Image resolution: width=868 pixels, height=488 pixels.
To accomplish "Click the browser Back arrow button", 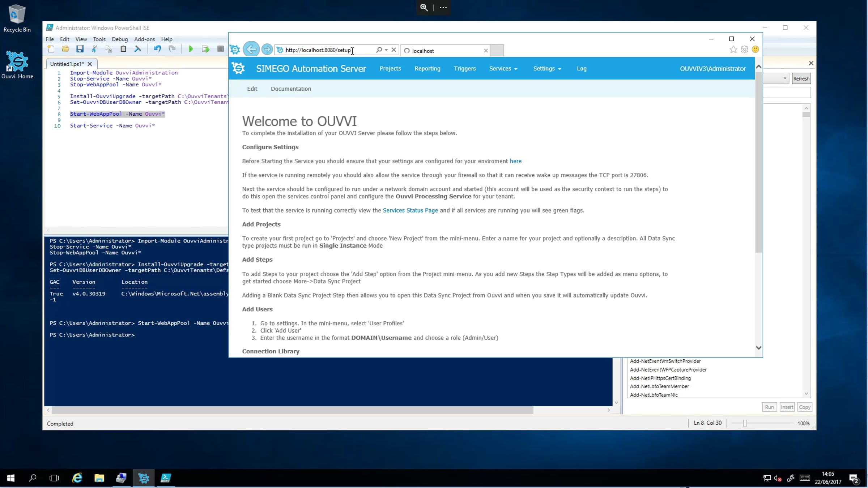I will (x=251, y=50).
